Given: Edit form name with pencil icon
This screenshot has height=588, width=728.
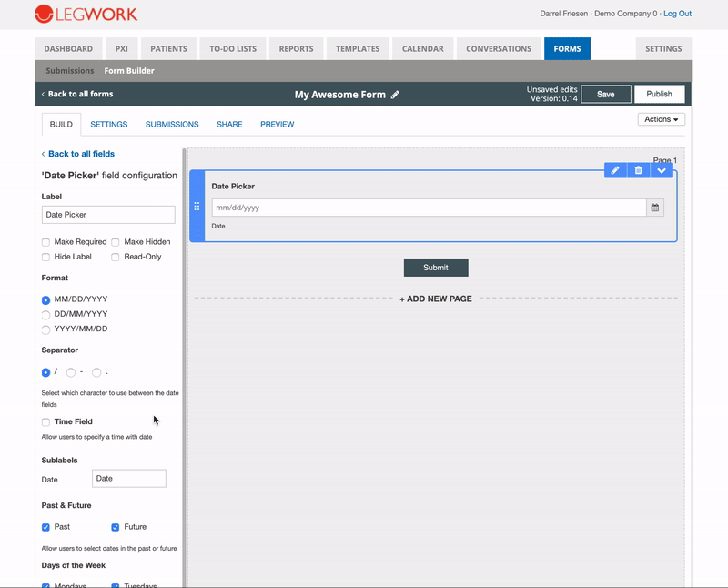Looking at the screenshot, I should (395, 95).
